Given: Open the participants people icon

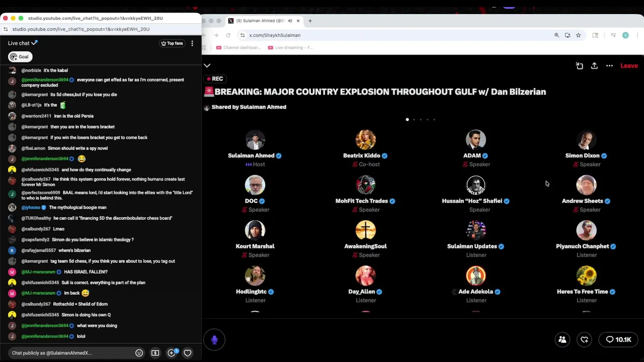Looking at the screenshot, I should pyautogui.click(x=562, y=340).
